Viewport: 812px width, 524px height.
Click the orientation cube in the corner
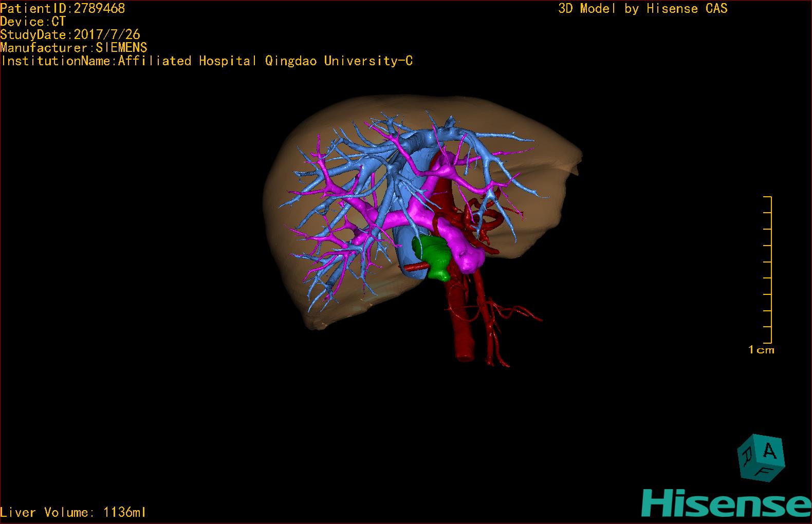761,458
